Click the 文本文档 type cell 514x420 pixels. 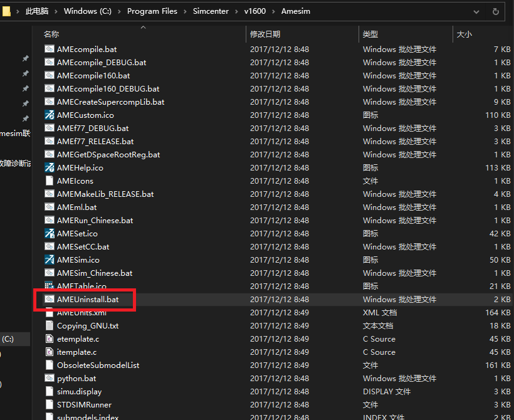(x=377, y=325)
